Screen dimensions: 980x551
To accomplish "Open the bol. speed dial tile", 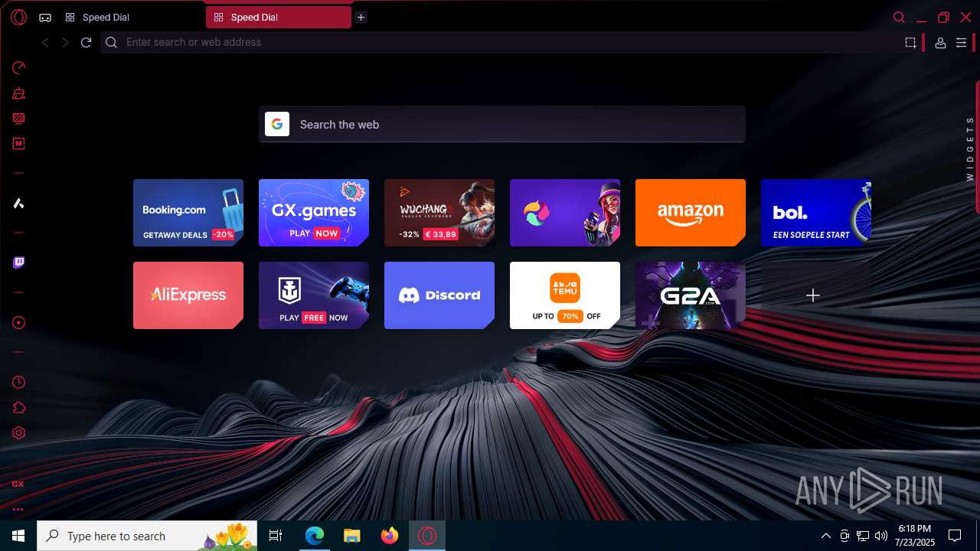I will click(816, 213).
